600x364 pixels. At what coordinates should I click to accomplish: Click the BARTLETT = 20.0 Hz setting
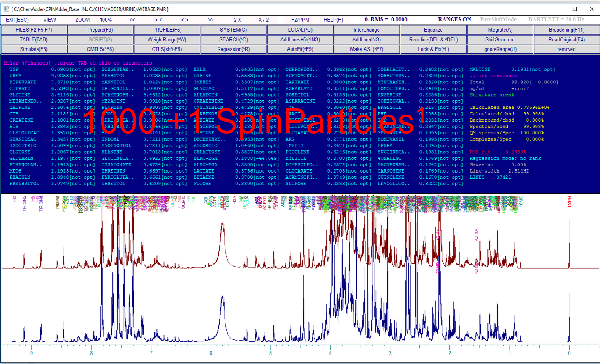click(556, 19)
